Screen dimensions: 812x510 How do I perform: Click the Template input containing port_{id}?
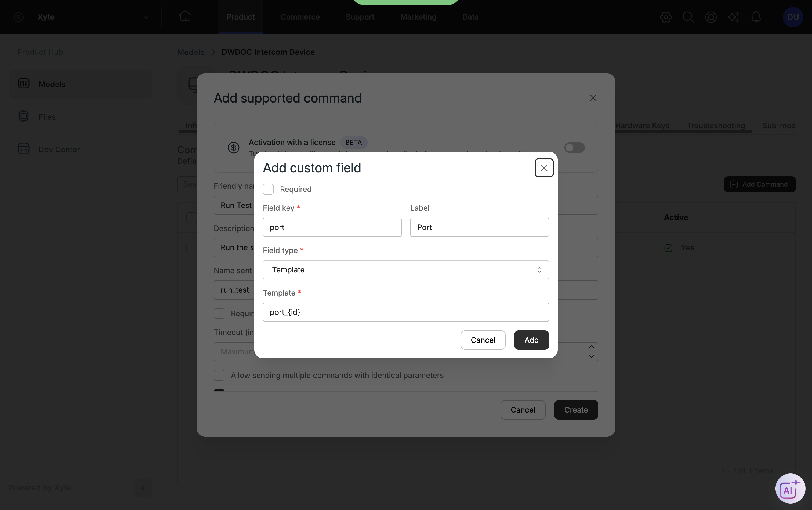coord(406,312)
